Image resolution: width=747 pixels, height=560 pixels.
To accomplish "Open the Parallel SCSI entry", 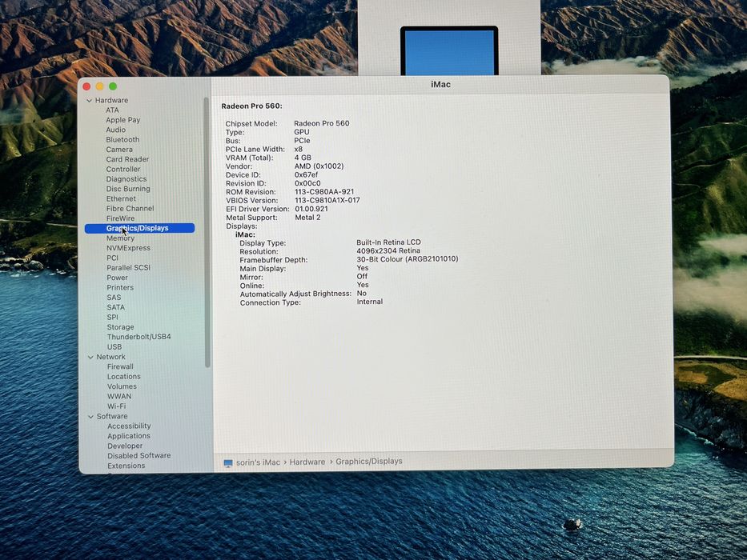I will [129, 268].
